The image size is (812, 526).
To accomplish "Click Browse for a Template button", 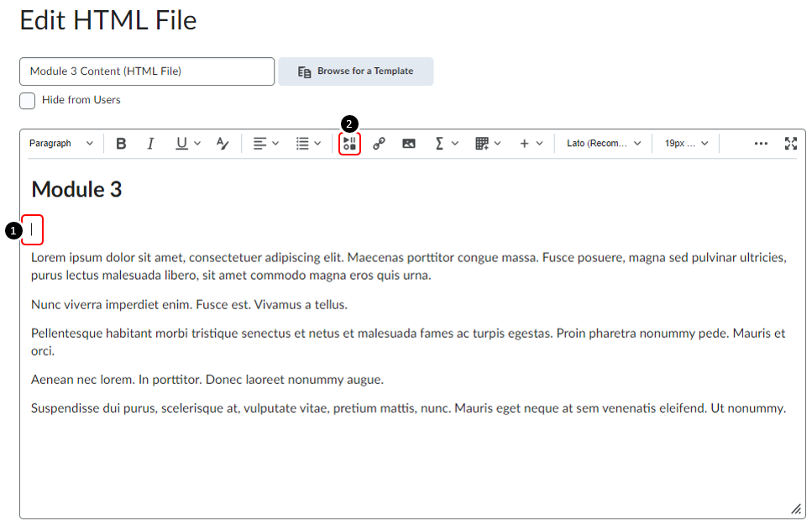I will [356, 71].
